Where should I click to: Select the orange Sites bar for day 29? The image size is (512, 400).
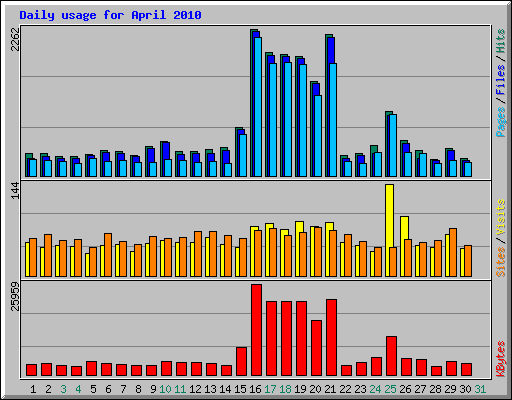click(x=453, y=253)
